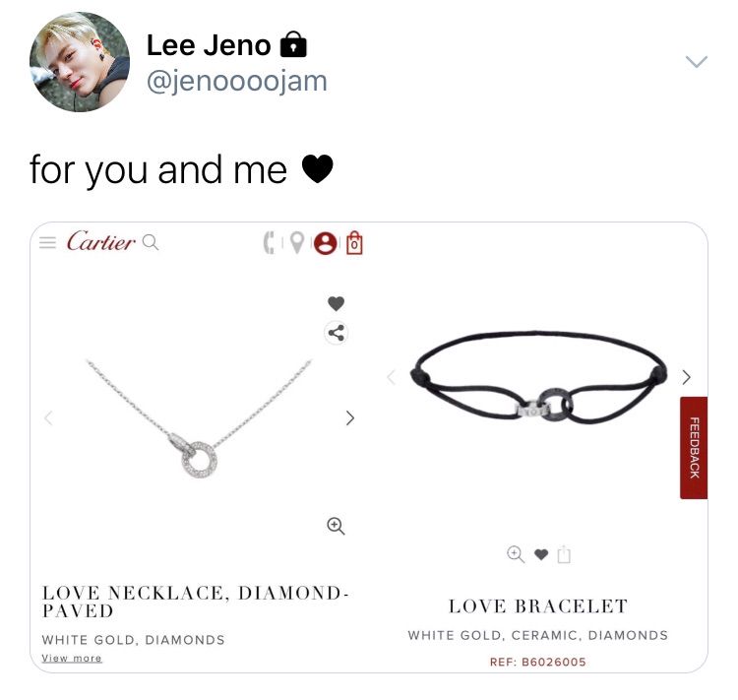Toggle the bracelet wishlist heart
The height and width of the screenshot is (700, 738).
(x=541, y=555)
